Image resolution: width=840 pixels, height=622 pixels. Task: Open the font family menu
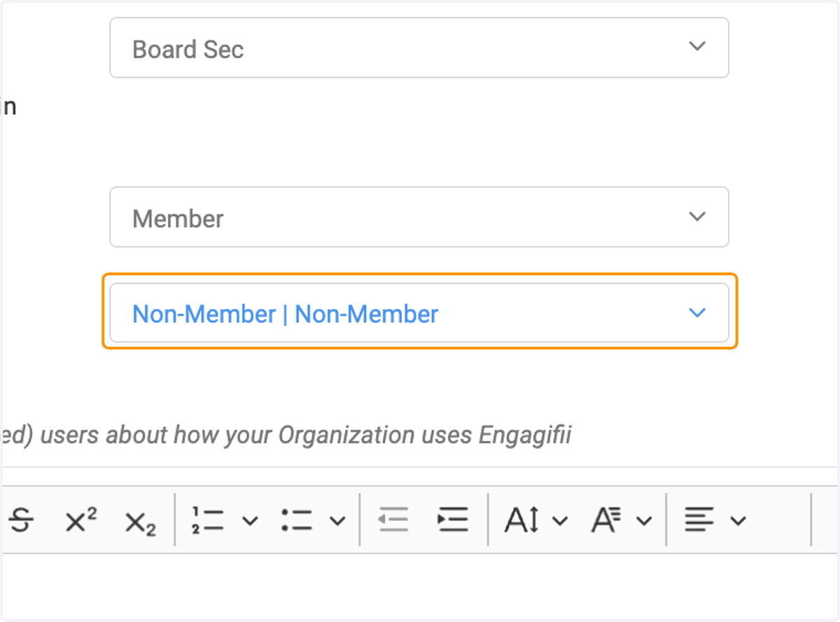point(622,520)
